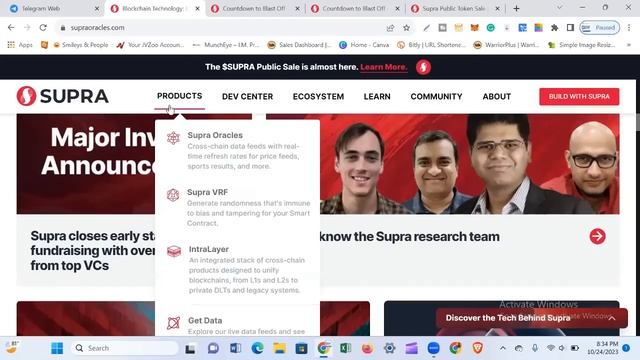Open the Brave browser taskbar icon
The image size is (640, 360).
[x=477, y=348]
